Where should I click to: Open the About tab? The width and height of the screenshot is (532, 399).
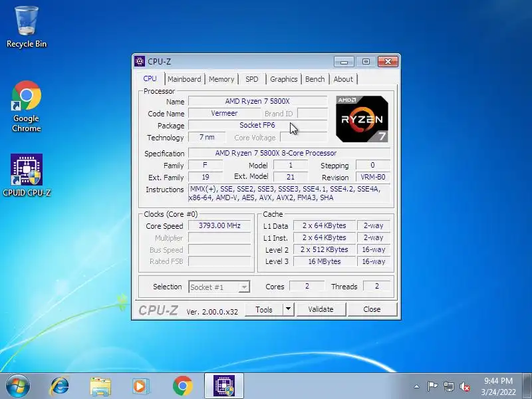(343, 79)
